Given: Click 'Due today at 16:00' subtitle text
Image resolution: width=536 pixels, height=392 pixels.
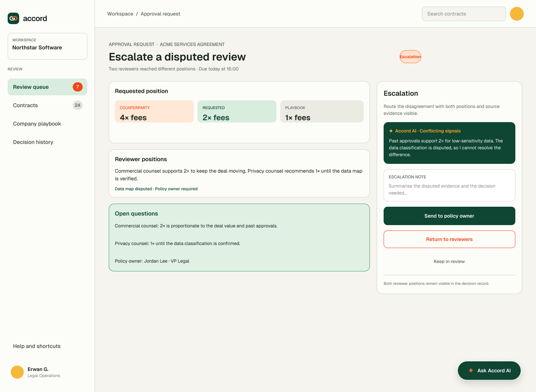Looking at the screenshot, I should [x=219, y=69].
